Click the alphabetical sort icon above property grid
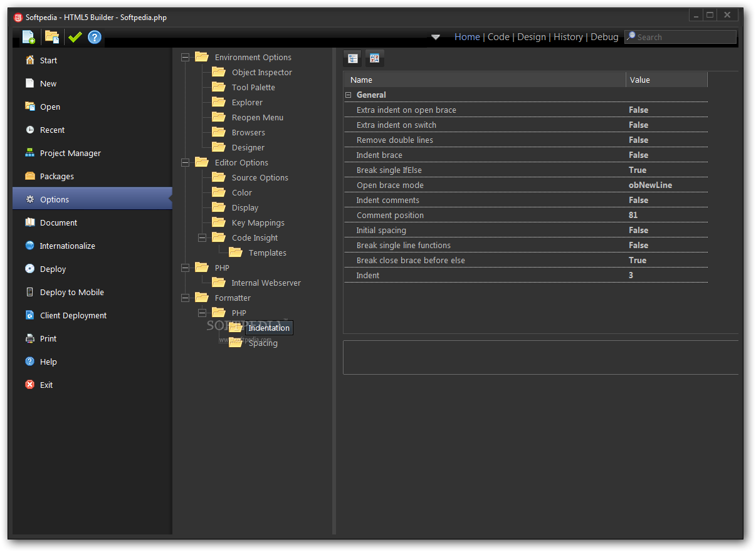 point(375,58)
